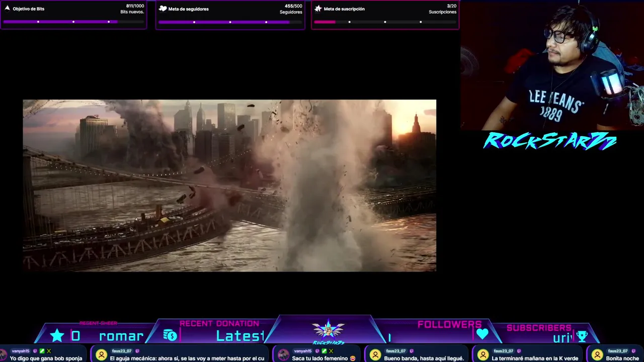Click the trophy icon in Subscribers panel
Viewport: 644px width, 362px height.
coord(582,336)
